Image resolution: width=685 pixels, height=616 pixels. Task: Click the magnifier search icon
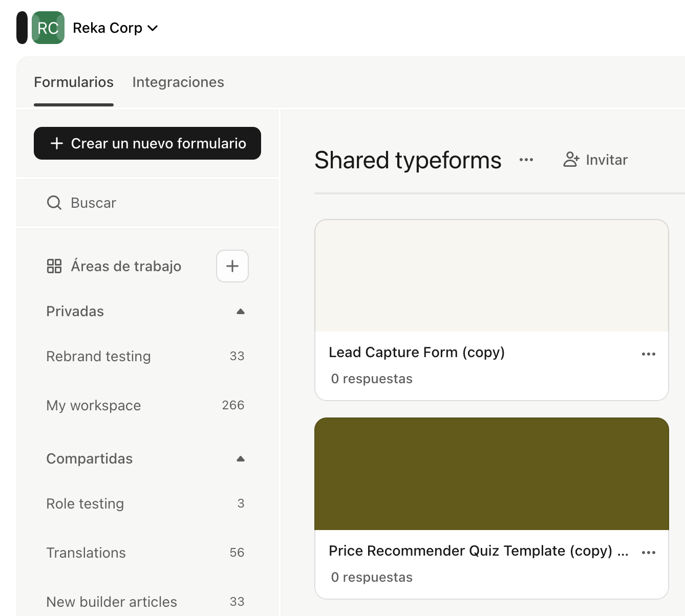coord(54,203)
